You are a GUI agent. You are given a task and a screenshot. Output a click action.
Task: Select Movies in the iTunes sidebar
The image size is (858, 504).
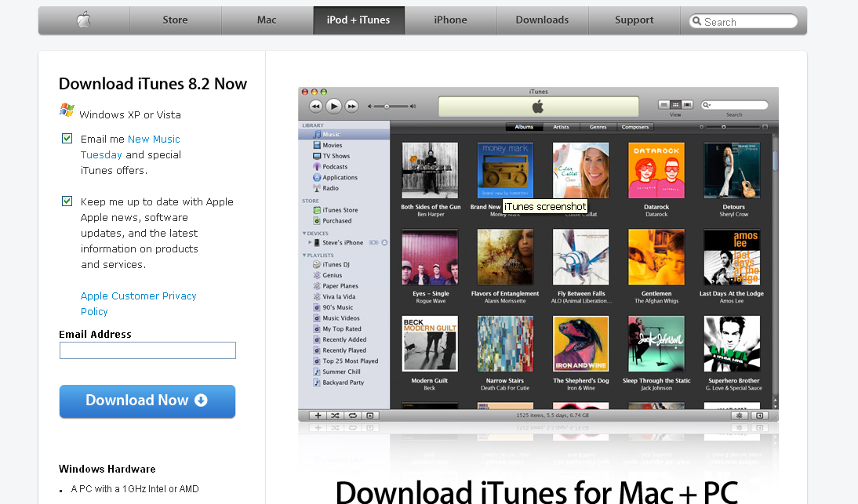coord(344,146)
